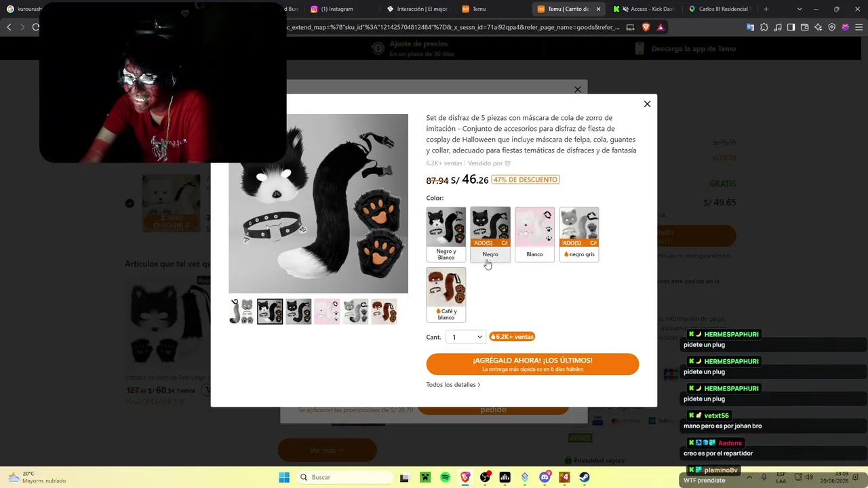Open the Brave browser taskbar icon
Image resolution: width=868 pixels, height=488 pixels.
[465, 477]
